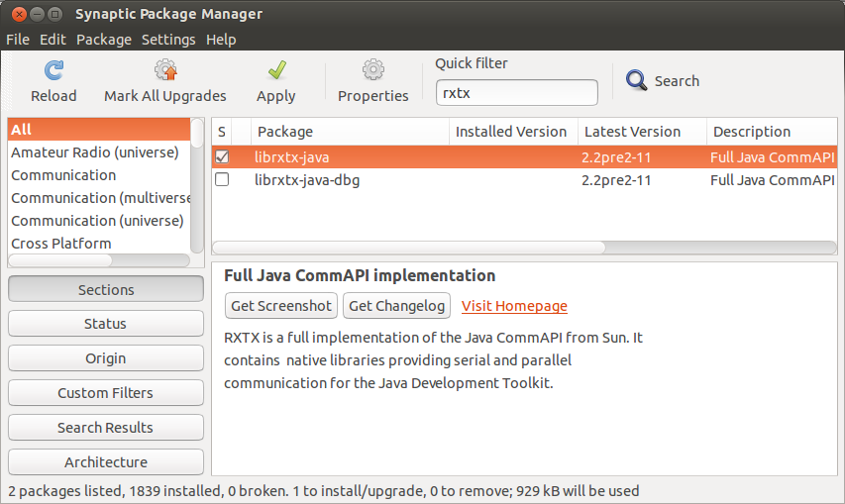Close the Synaptic window with the red button
Image resolution: width=845 pixels, height=504 pixels.
19,14
